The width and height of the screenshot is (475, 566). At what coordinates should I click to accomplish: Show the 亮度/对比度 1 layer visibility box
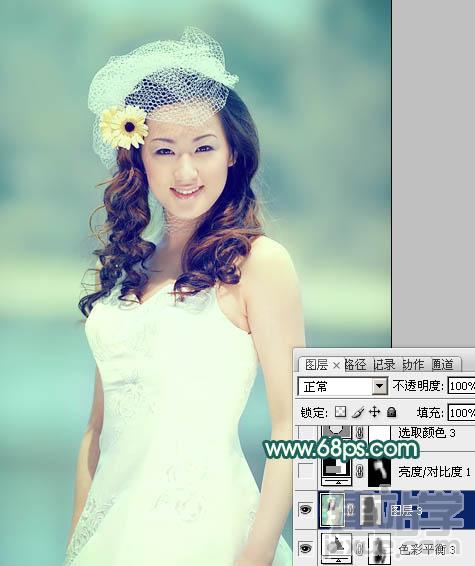coord(306,471)
